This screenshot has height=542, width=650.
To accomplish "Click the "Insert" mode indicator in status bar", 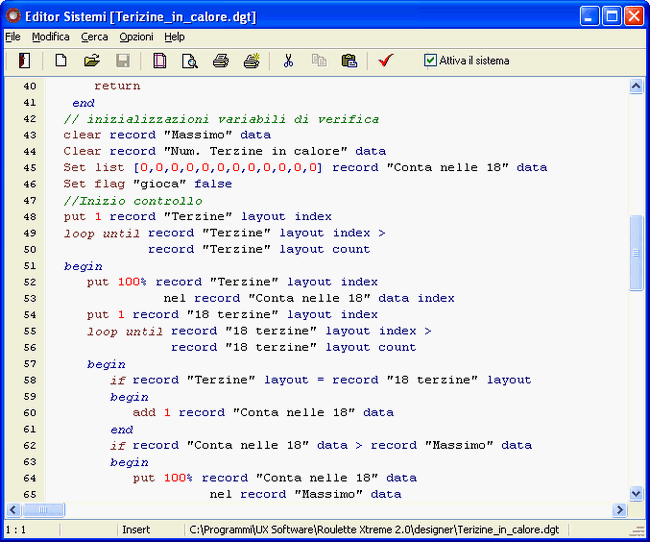I will click(136, 530).
